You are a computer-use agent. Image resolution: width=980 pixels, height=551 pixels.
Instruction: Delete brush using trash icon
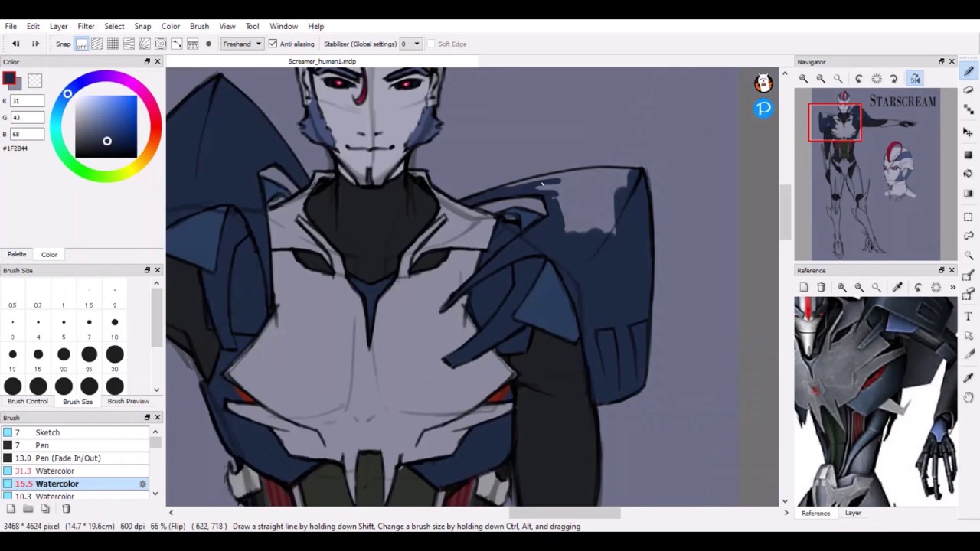[x=66, y=508]
